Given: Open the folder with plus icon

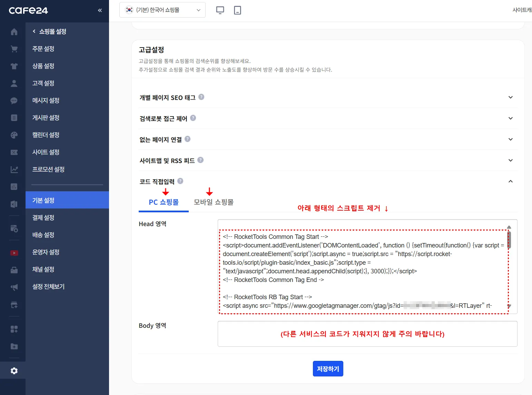Looking at the screenshot, I should coord(14,346).
